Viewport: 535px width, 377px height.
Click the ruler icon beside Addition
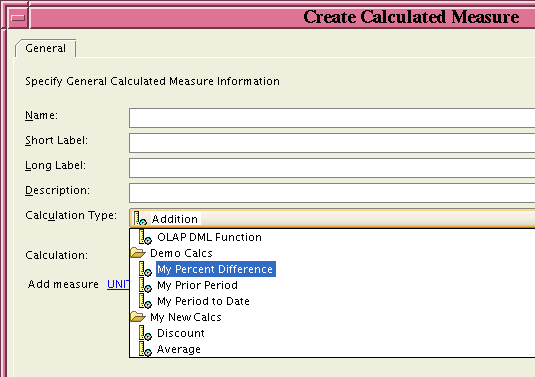[x=140, y=218]
